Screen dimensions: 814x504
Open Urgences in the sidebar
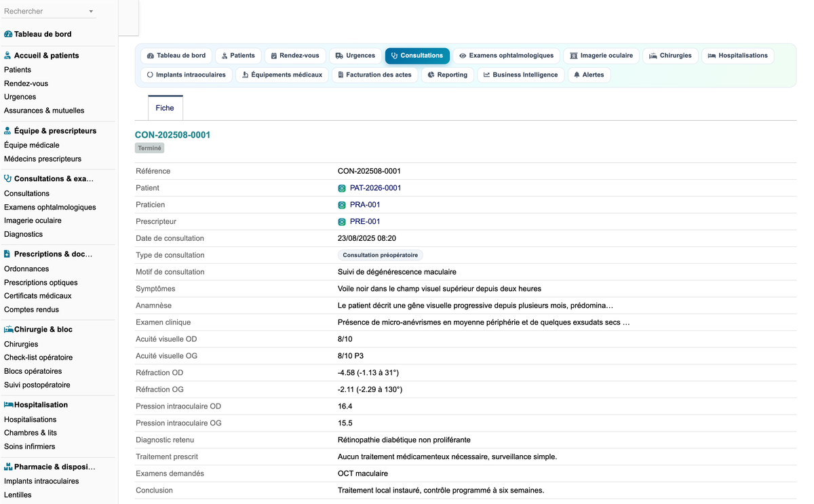click(x=20, y=97)
